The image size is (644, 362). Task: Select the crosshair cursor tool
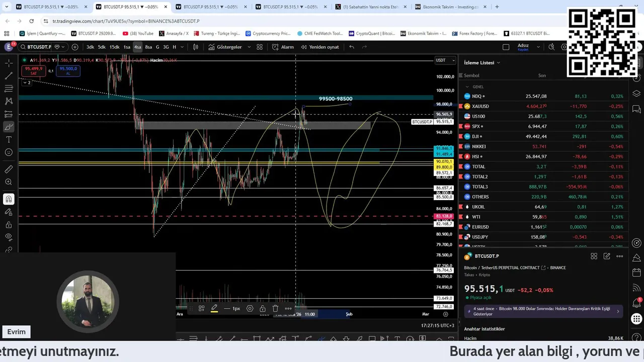click(x=9, y=63)
